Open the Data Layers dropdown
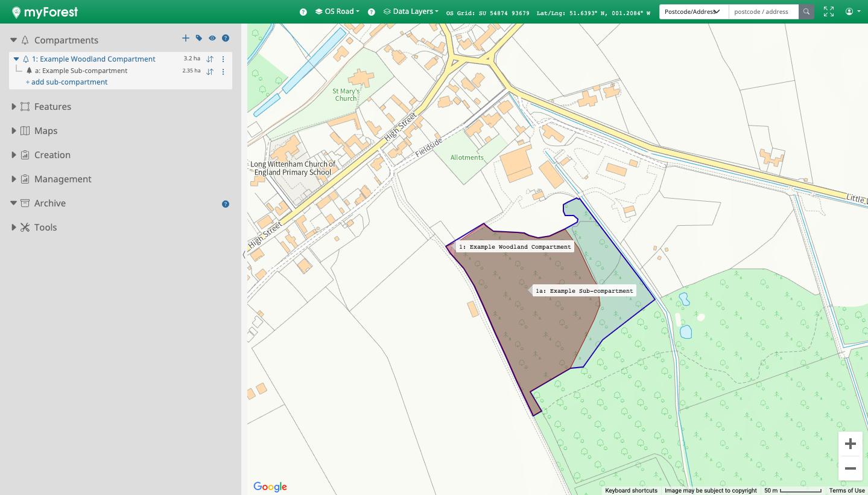The height and width of the screenshot is (495, 868). pos(411,11)
